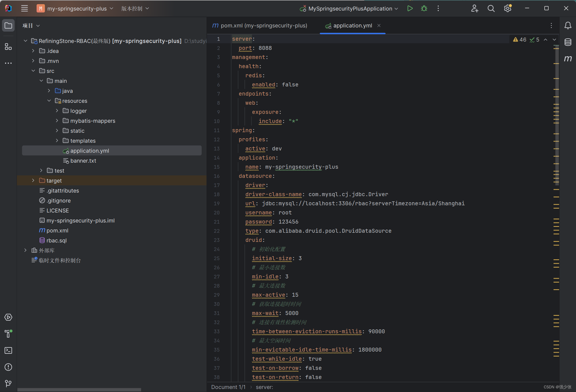This screenshot has width=576, height=392.
Task: Open IDE settings gear
Action: 508,9
